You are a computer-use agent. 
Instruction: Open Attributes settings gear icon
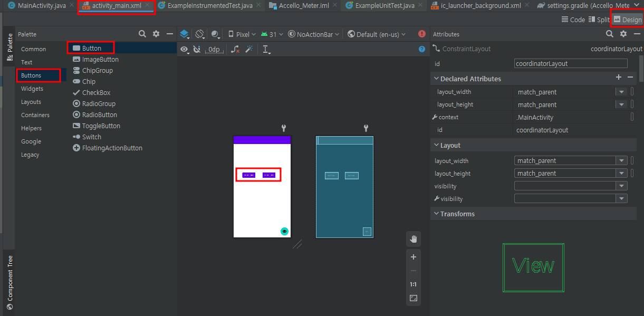pyautogui.click(x=623, y=34)
